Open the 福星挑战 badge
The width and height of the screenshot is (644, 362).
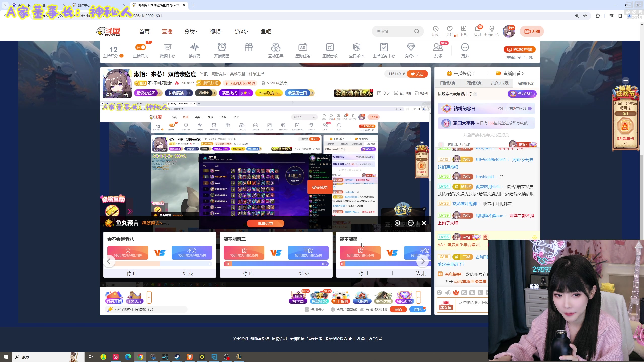coord(236,93)
